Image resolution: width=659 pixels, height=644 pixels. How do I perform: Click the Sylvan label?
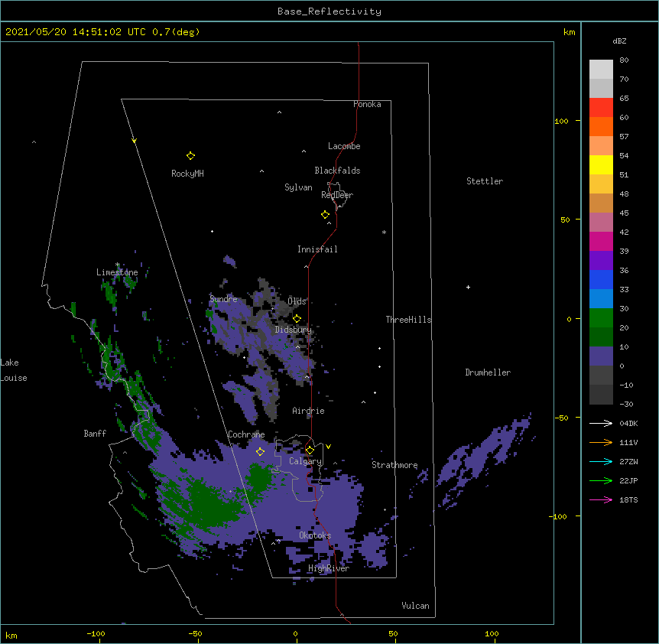pos(298,188)
